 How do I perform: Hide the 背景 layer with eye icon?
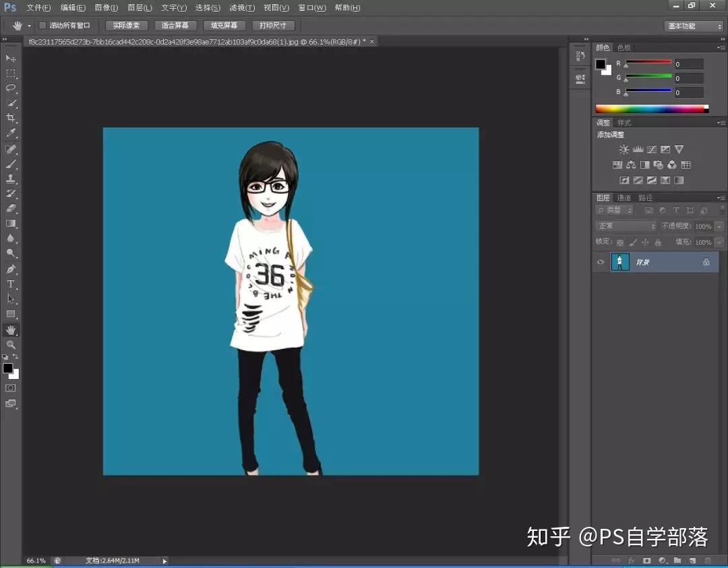[601, 262]
